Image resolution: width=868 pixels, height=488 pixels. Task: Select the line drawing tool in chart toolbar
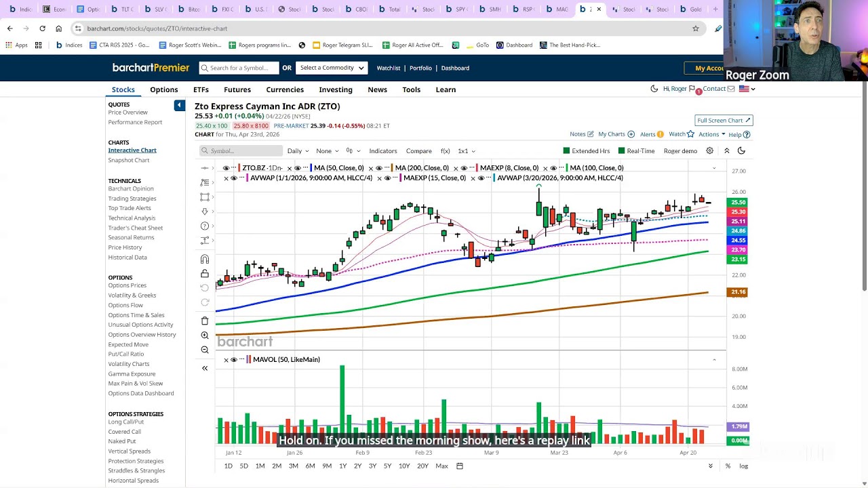(205, 168)
